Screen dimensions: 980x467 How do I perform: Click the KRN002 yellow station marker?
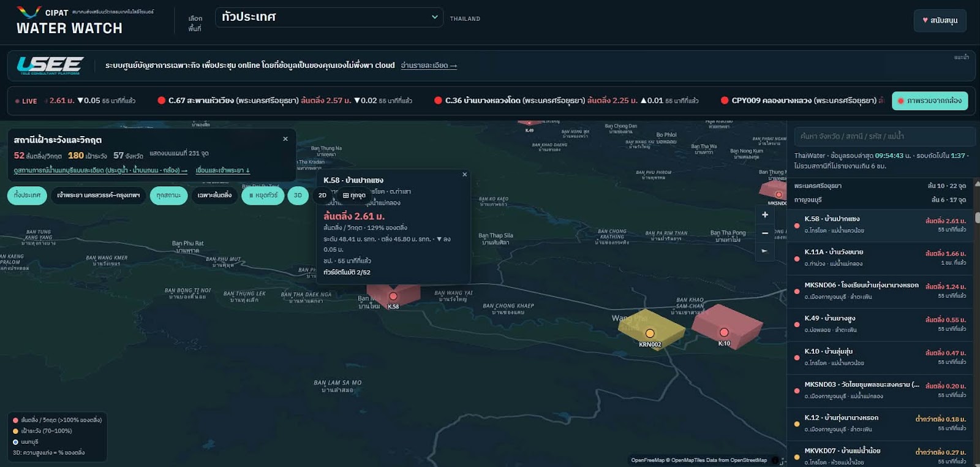[x=650, y=333]
